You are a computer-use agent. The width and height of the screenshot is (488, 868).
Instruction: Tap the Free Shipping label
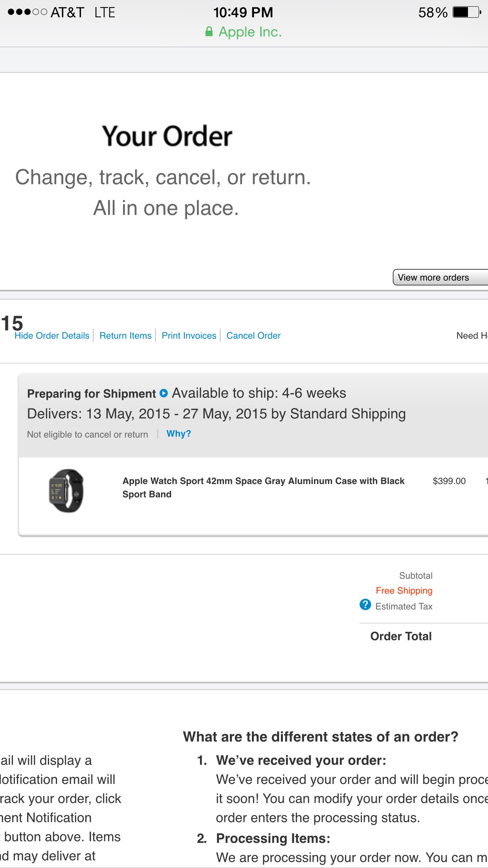point(404,590)
